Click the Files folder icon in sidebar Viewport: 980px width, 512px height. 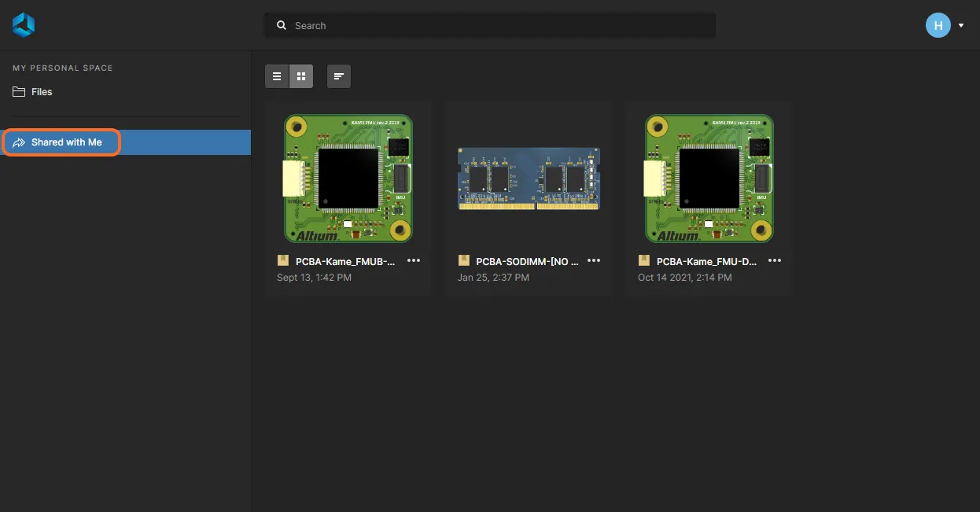click(x=19, y=92)
